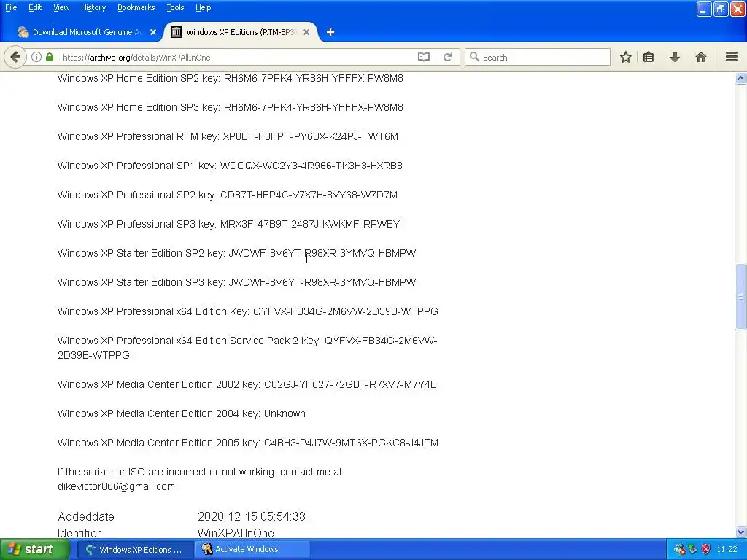Open the downloads arrow icon

pos(675,57)
